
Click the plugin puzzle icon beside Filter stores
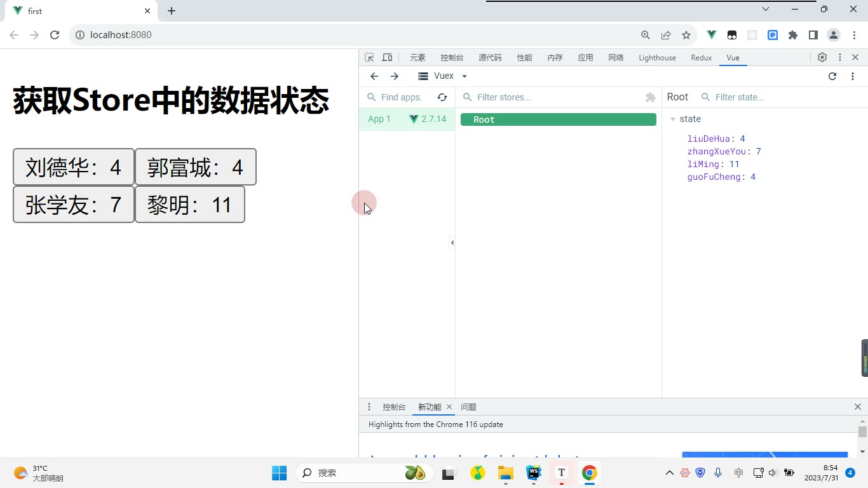tap(650, 97)
